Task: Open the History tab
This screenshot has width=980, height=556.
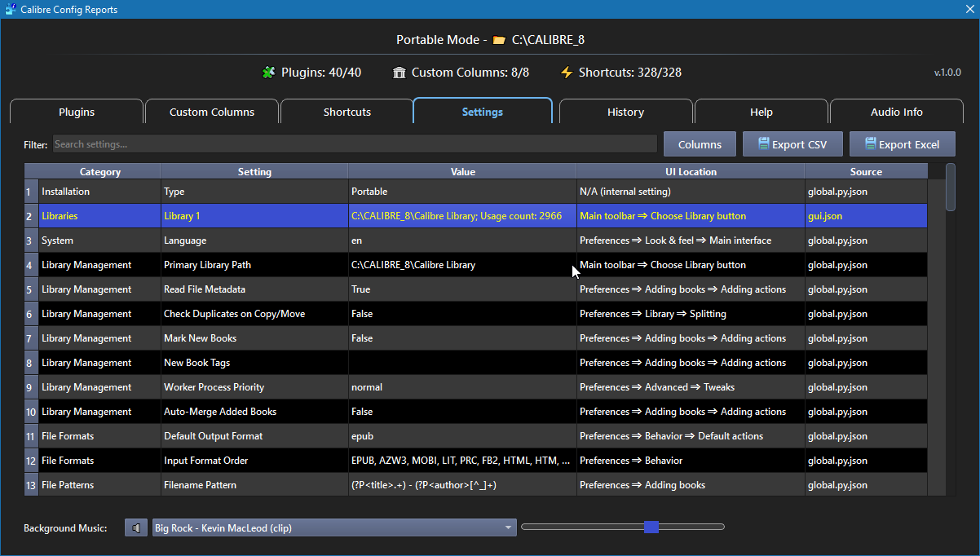Action: (626, 112)
